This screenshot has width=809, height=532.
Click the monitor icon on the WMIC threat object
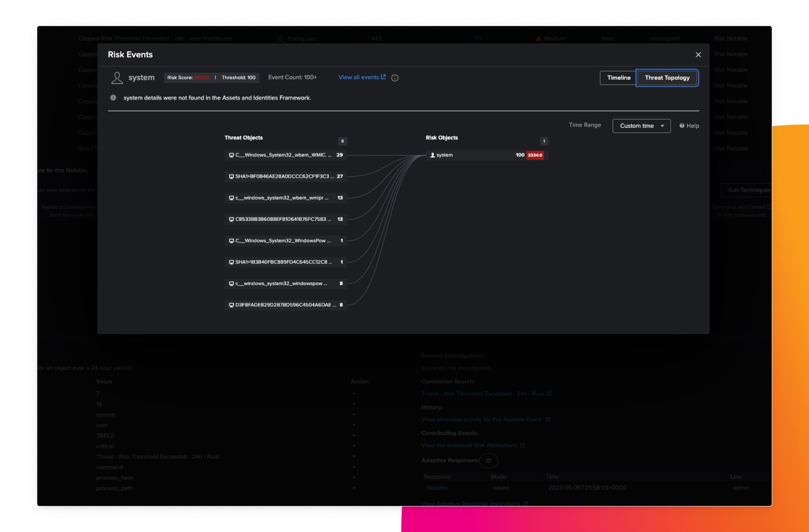coord(231,155)
